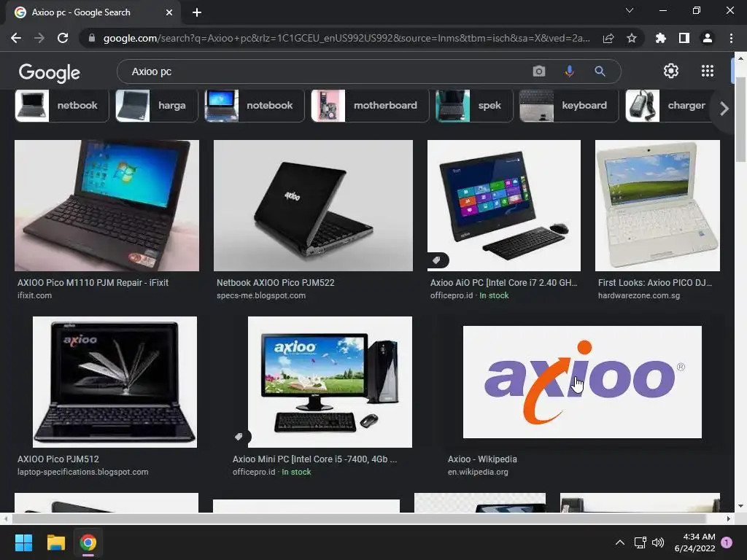Visit ifixit.com source link

click(x=34, y=295)
